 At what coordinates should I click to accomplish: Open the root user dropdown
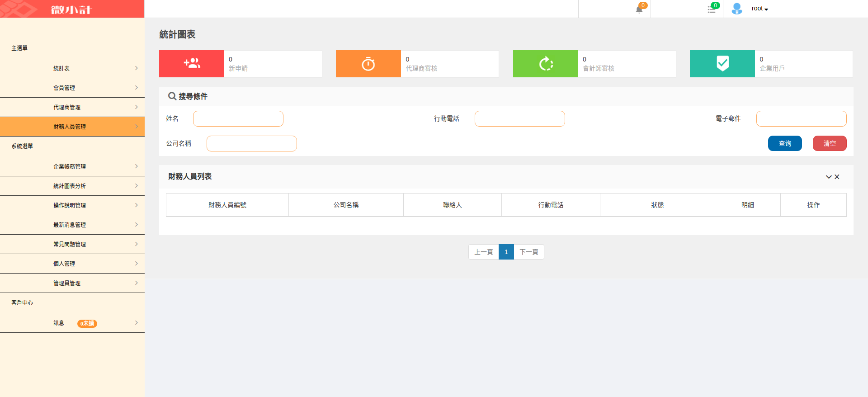[760, 9]
